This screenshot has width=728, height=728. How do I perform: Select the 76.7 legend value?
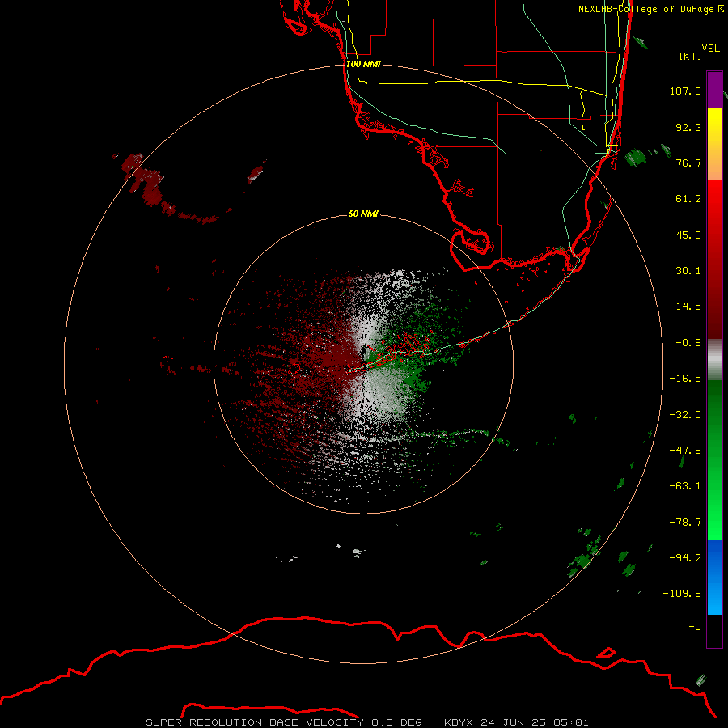(688, 163)
